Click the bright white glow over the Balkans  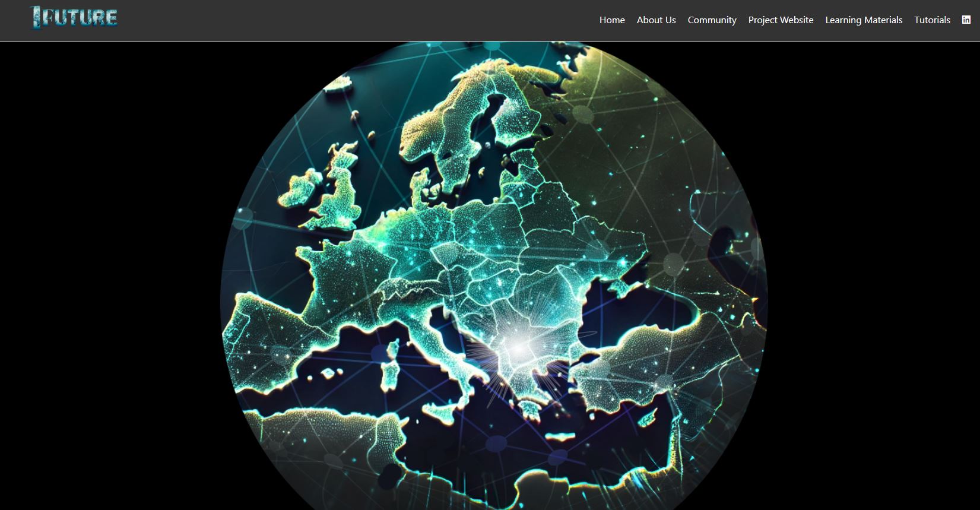click(x=518, y=349)
